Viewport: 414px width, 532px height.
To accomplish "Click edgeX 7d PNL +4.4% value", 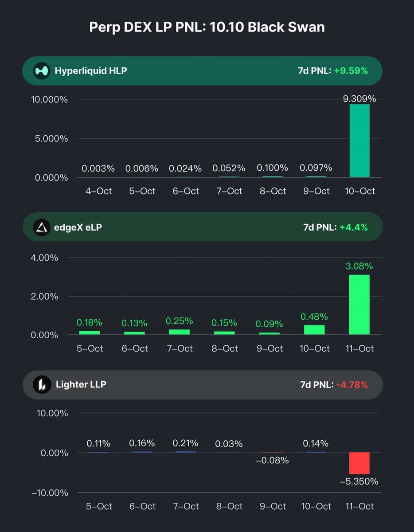I will click(x=354, y=227).
